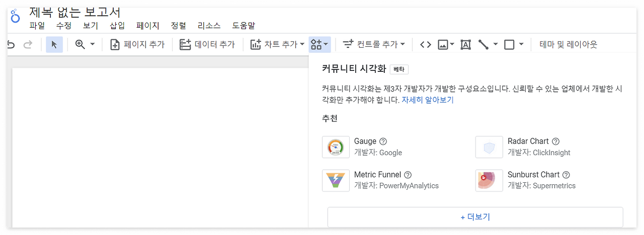Screen dimensions: 644x235
Task: Click the 베타 badge label
Action: pos(399,69)
